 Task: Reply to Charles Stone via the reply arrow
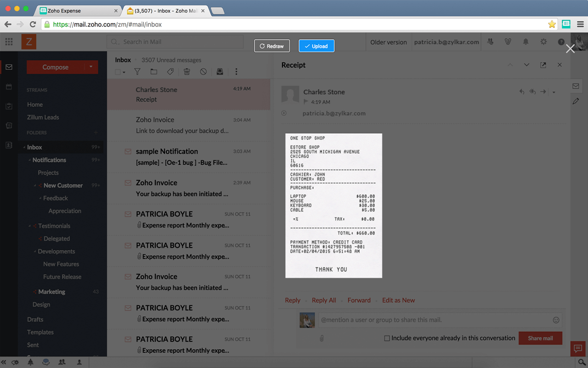[x=521, y=92]
